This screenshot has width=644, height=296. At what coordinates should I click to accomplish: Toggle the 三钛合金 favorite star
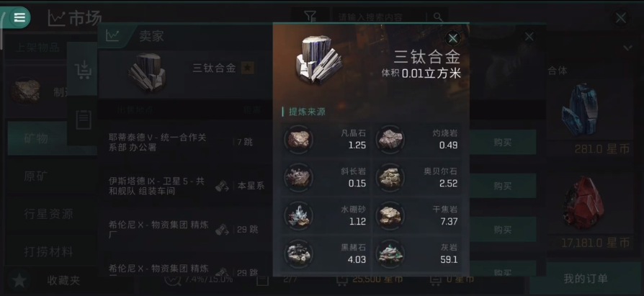point(247,68)
